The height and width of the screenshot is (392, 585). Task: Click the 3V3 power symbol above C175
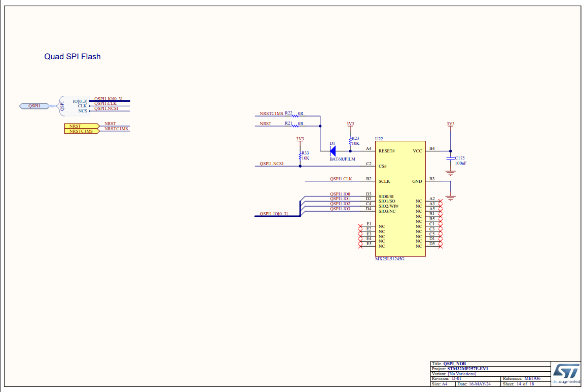tap(450, 124)
